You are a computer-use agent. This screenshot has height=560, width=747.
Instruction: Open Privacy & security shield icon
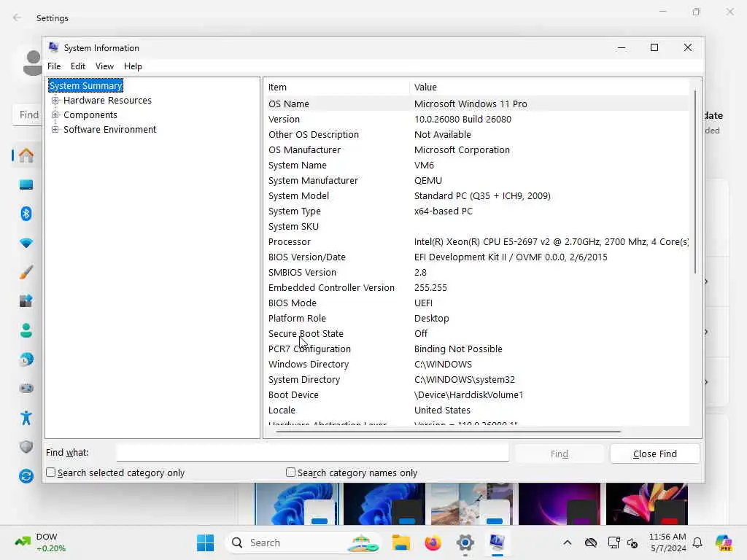click(26, 447)
